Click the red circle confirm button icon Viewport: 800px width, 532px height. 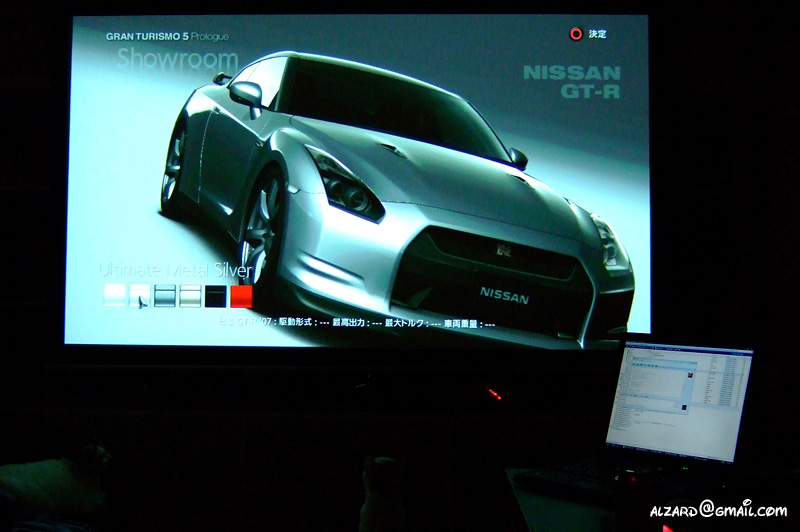click(x=576, y=34)
